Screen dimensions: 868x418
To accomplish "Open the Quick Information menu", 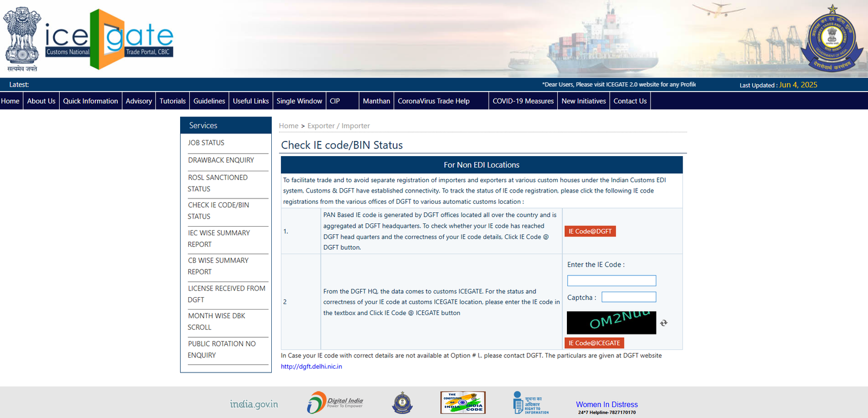I will (x=91, y=101).
